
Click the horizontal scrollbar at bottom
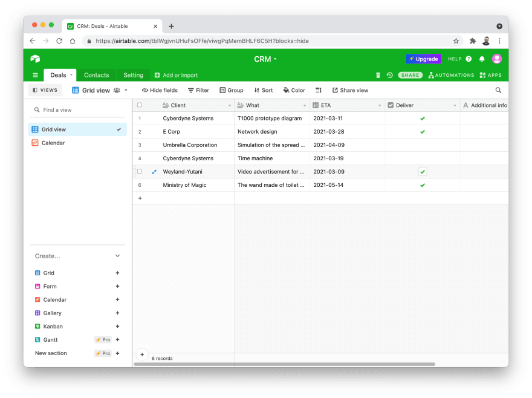click(x=284, y=364)
